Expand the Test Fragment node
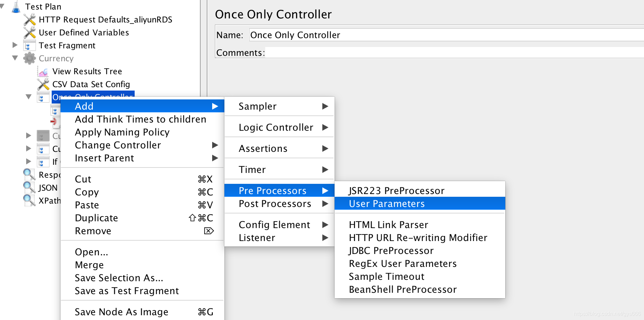 pyautogui.click(x=15, y=45)
